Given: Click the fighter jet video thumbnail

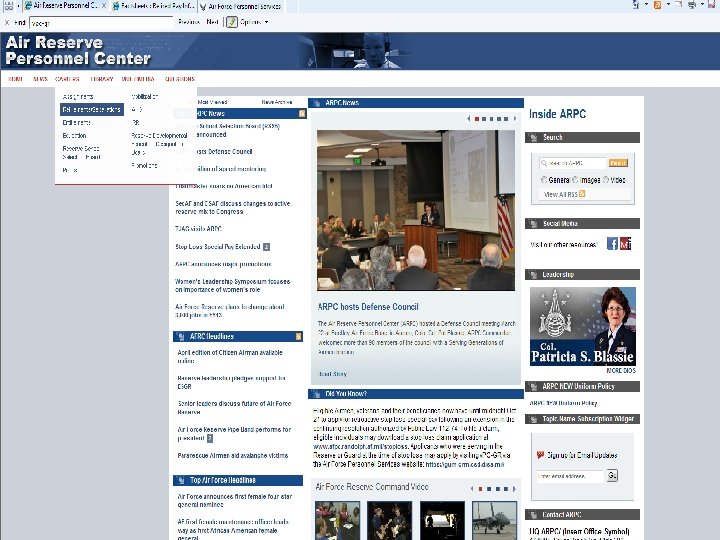Looking at the screenshot, I should [495, 521].
